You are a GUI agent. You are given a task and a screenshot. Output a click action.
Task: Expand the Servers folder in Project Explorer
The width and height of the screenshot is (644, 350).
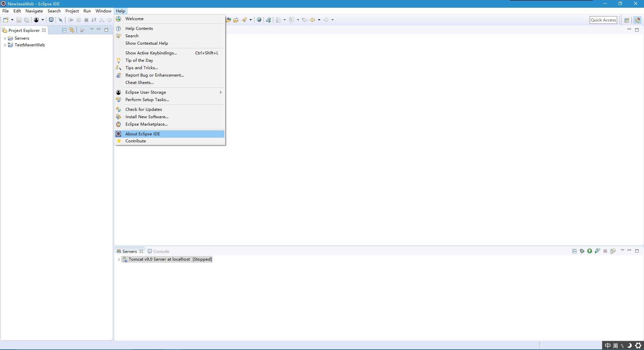point(5,38)
